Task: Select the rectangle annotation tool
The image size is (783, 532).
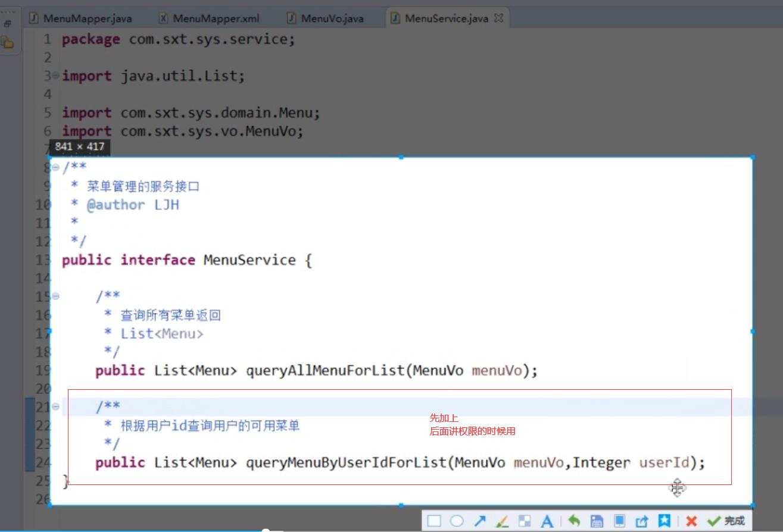Action: click(434, 521)
